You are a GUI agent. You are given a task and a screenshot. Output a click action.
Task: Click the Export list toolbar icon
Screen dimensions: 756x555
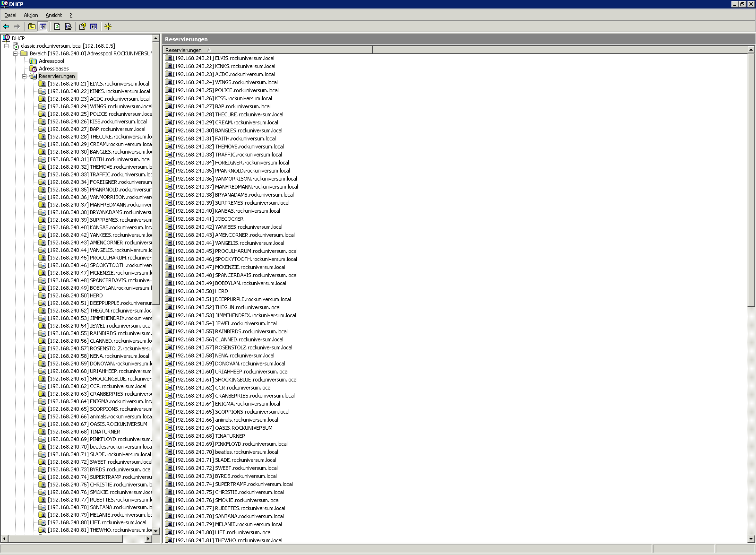(69, 26)
